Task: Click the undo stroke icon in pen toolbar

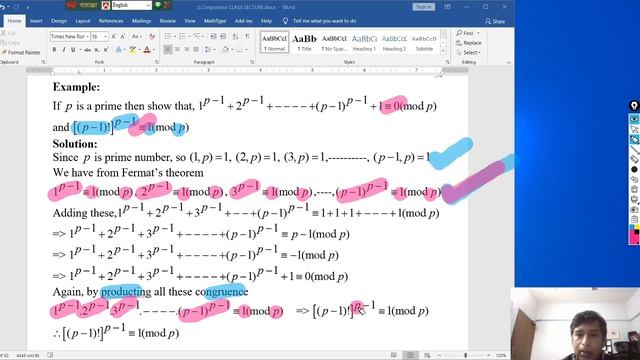Action: pos(634,180)
